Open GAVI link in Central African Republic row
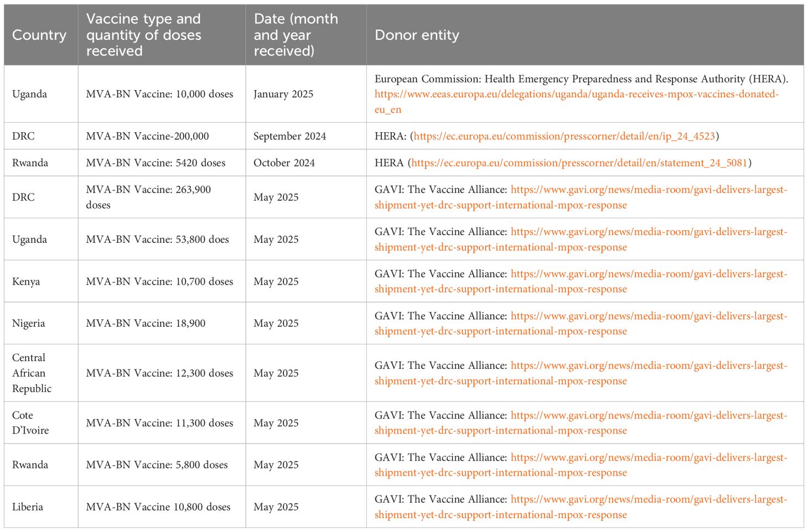 648,366
